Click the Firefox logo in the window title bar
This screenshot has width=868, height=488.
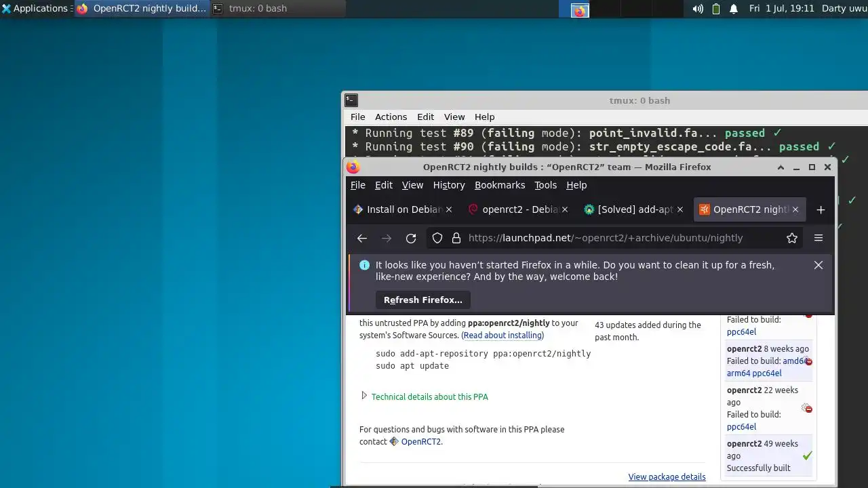(x=352, y=167)
